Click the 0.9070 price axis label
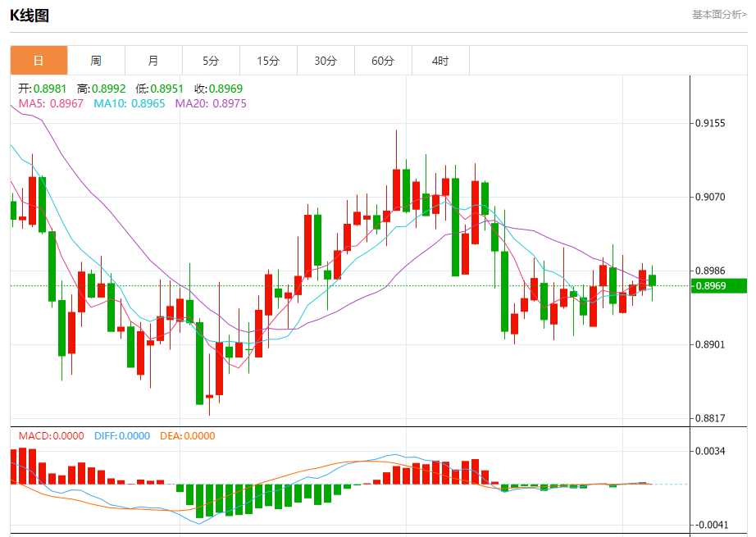 click(x=710, y=197)
